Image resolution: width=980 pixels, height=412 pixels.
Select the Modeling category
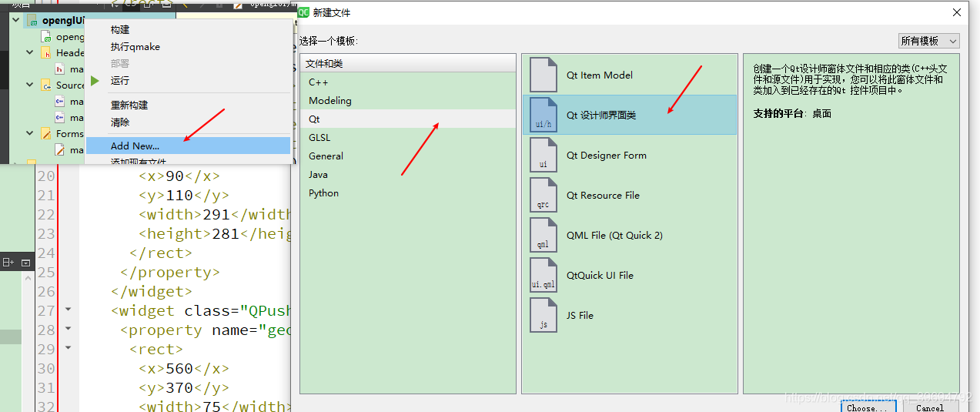(x=408, y=100)
